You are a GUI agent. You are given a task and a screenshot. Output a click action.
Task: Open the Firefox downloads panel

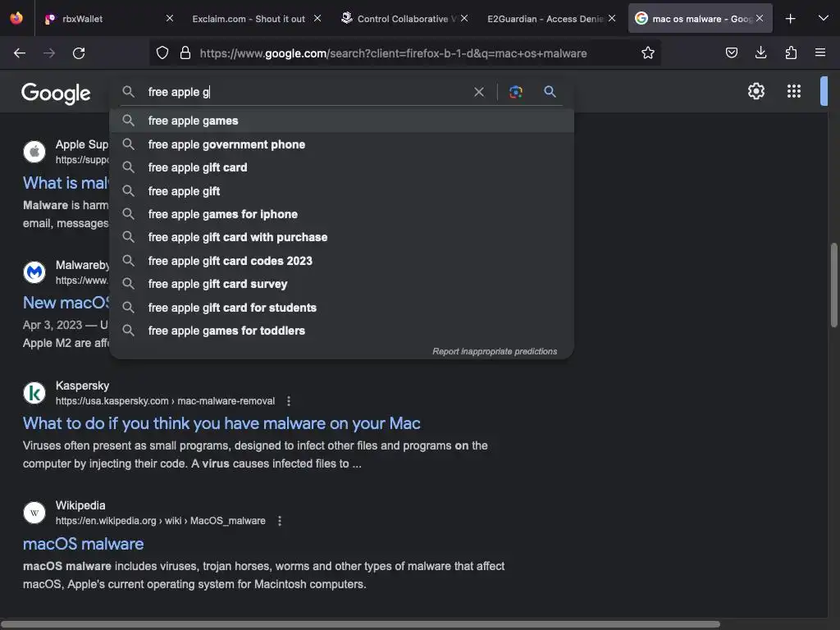760,52
